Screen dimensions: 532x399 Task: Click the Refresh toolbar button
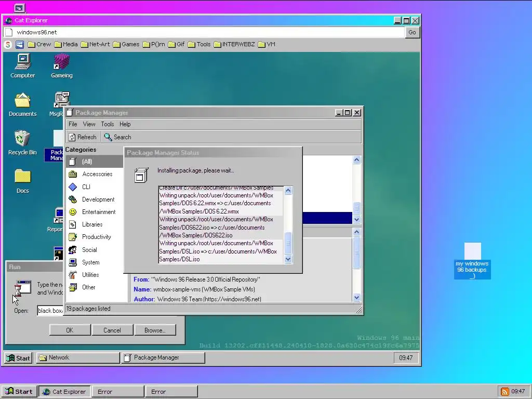[83, 137]
